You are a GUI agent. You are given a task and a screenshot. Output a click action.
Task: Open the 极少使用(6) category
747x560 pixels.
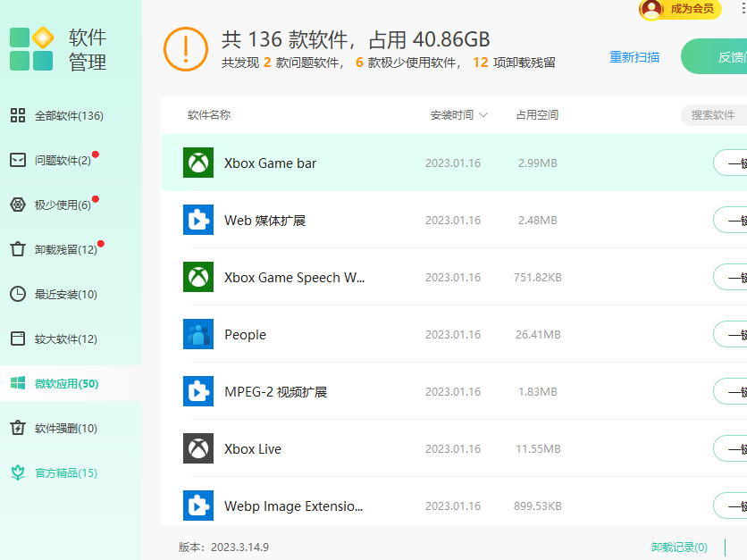pyautogui.click(x=71, y=205)
